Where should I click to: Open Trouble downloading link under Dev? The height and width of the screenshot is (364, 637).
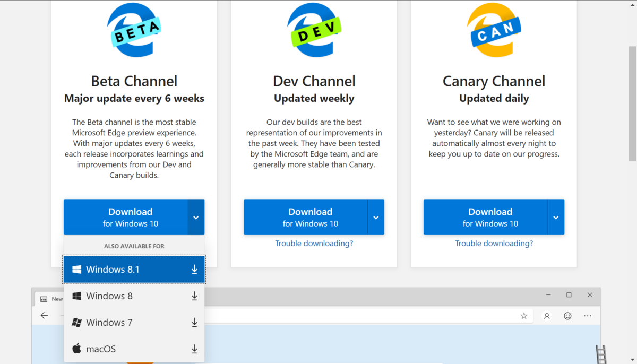pyautogui.click(x=314, y=244)
